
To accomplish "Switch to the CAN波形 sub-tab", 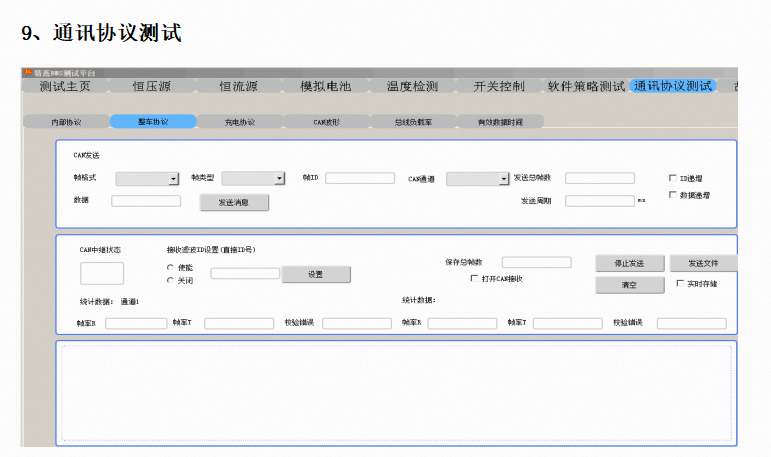I will [x=327, y=121].
